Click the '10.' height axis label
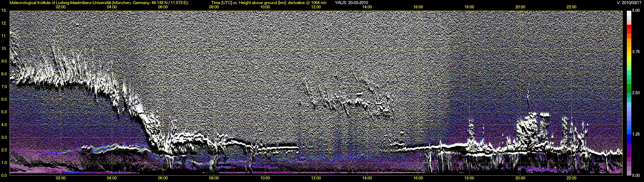Screen dimensions: 644x182 click(x=4, y=49)
